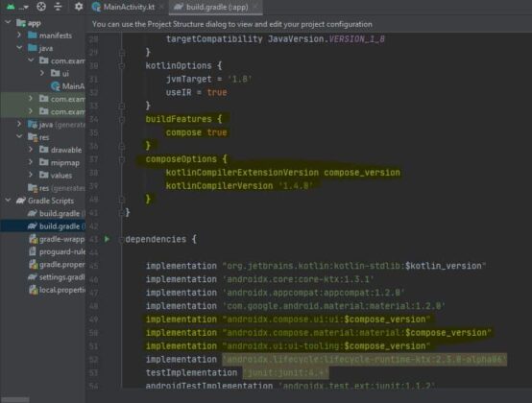Click the collapse all icon in project toolbar
The height and width of the screenshot is (403, 532).
(58, 7)
